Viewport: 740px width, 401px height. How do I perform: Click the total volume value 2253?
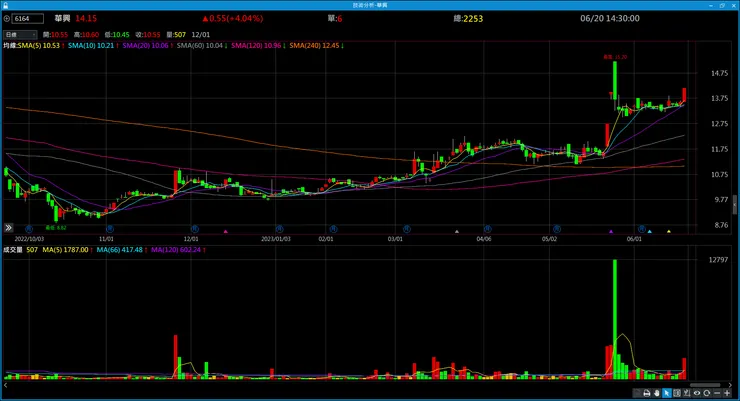(x=473, y=18)
